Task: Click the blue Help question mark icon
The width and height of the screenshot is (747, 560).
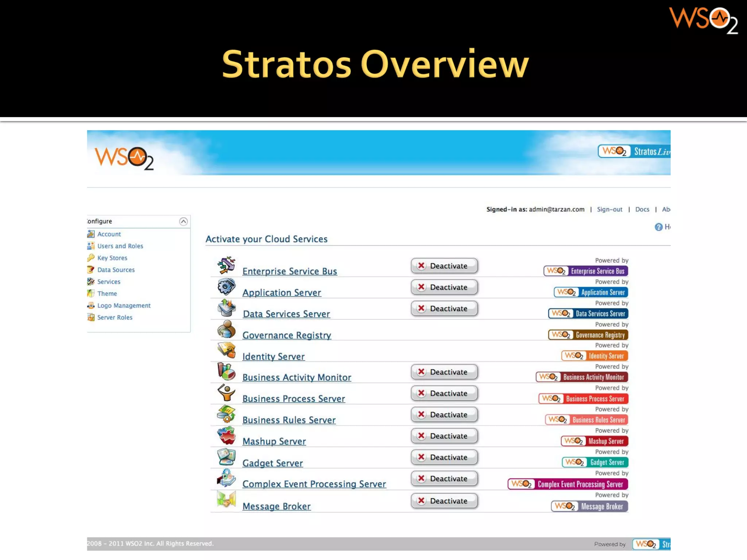Action: (x=658, y=227)
